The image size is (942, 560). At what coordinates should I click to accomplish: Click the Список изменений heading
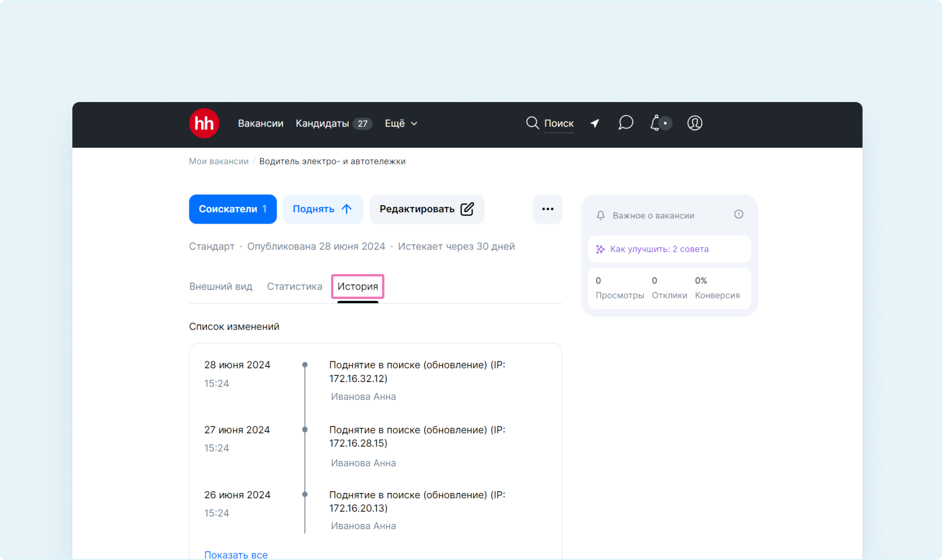tap(234, 327)
